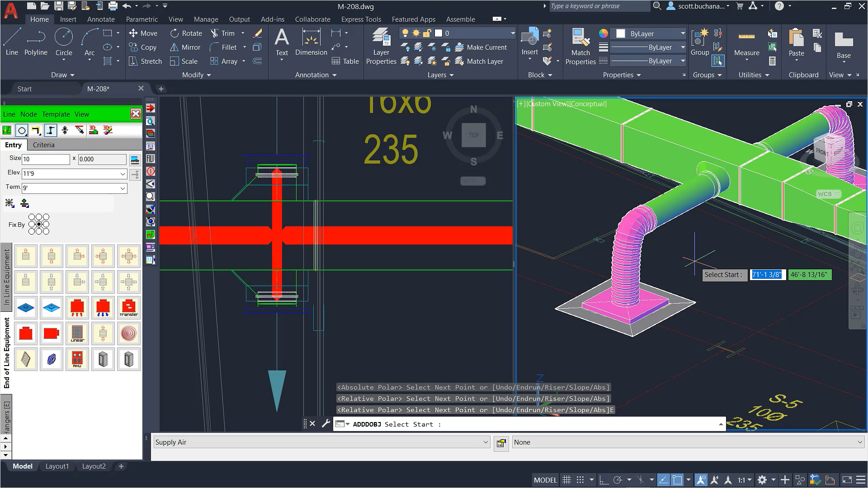Viewport: 868px width, 488px height.
Task: Click the Match Properties tool
Action: (x=580, y=46)
